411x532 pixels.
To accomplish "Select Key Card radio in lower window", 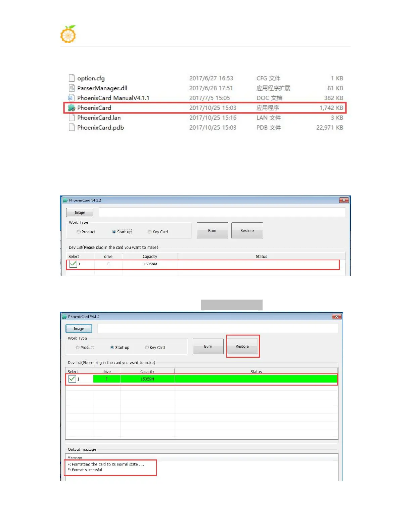I will (x=147, y=348).
